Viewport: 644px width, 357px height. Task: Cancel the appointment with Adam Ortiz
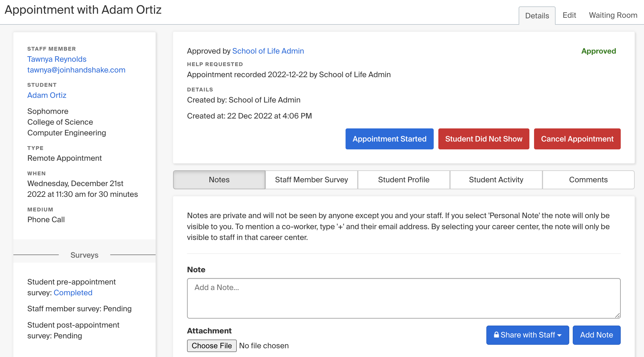(x=577, y=139)
